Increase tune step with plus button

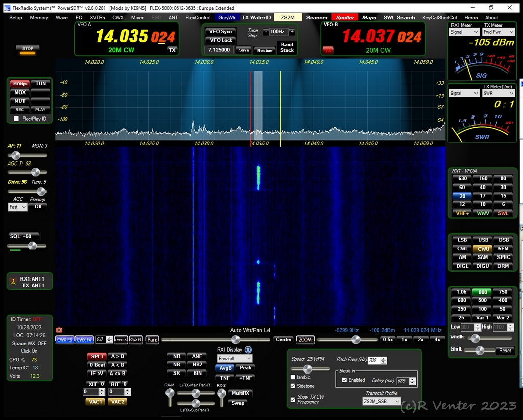(292, 32)
